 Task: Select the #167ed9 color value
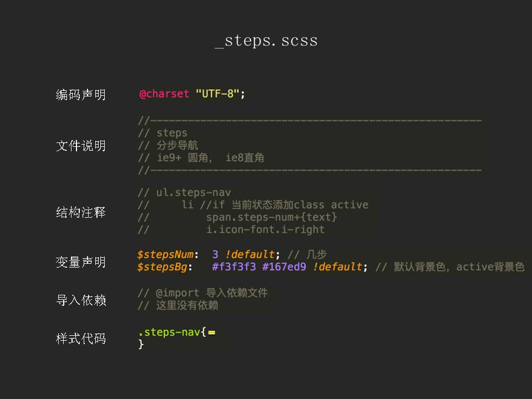[284, 267]
